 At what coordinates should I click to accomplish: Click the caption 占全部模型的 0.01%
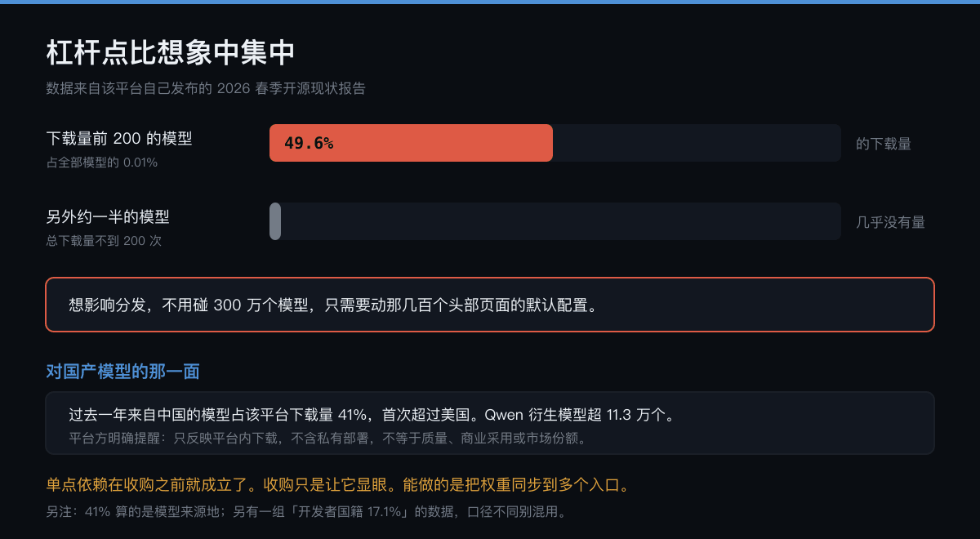click(102, 163)
